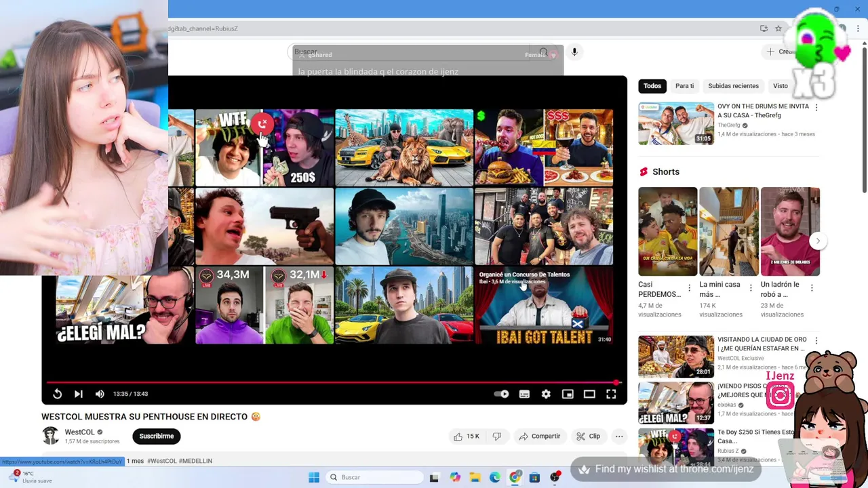Bookmark this page with the star icon
Image resolution: width=868 pixels, height=488 pixels.
pyautogui.click(x=778, y=28)
